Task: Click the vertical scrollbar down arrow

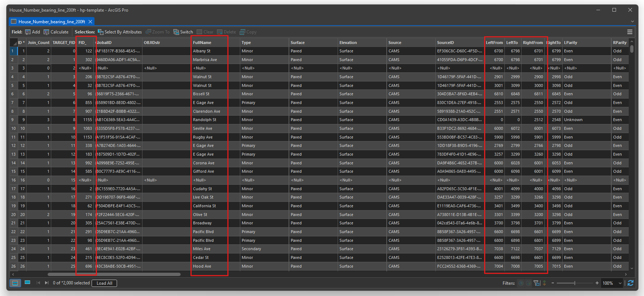Action: (632, 268)
